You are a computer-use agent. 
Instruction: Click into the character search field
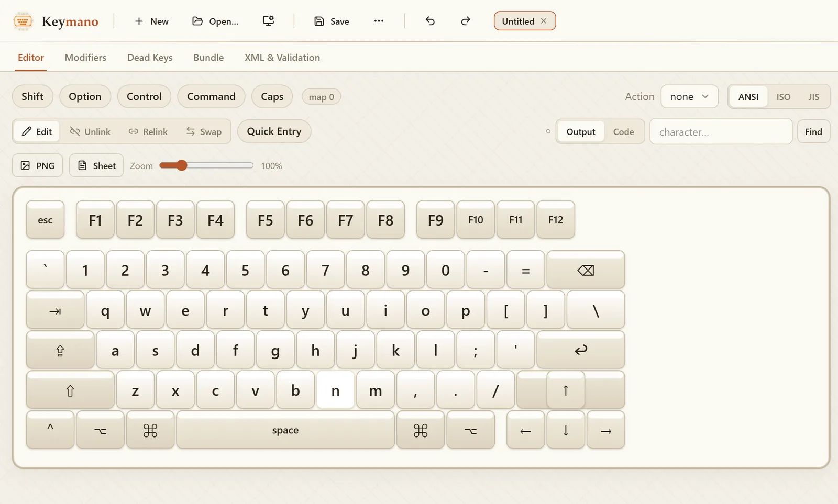click(x=721, y=131)
